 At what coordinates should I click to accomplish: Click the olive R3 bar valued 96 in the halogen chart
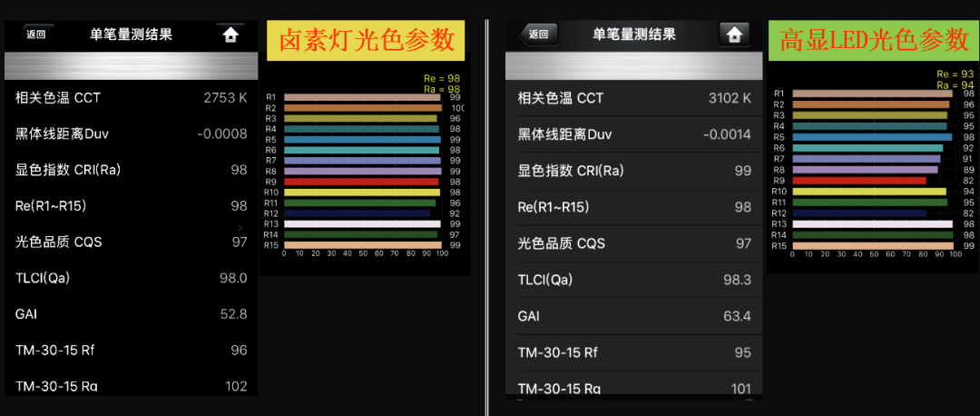[x=360, y=118]
